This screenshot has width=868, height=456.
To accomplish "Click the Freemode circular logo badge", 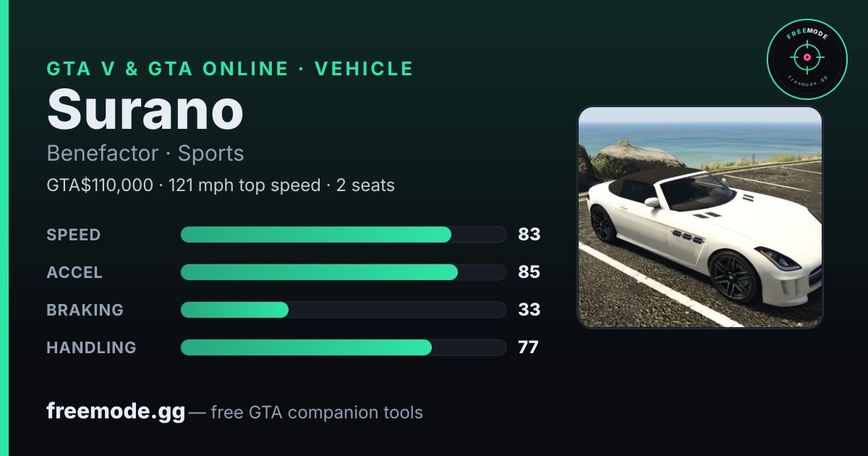I will [x=807, y=59].
